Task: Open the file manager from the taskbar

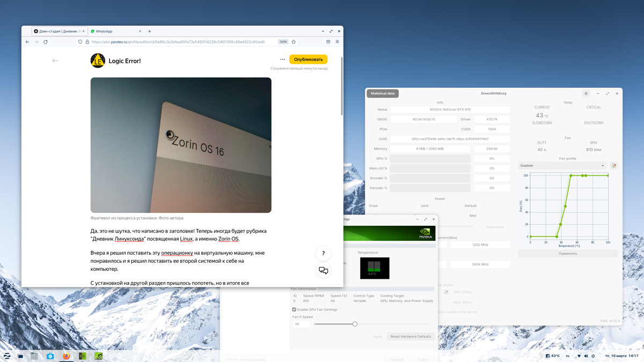Action: (34, 356)
